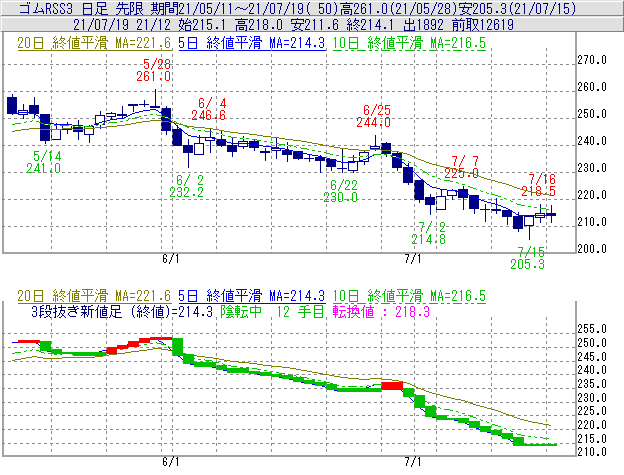Click the latest candlestick on upper chart
624x475 pixels.
[x=551, y=214]
